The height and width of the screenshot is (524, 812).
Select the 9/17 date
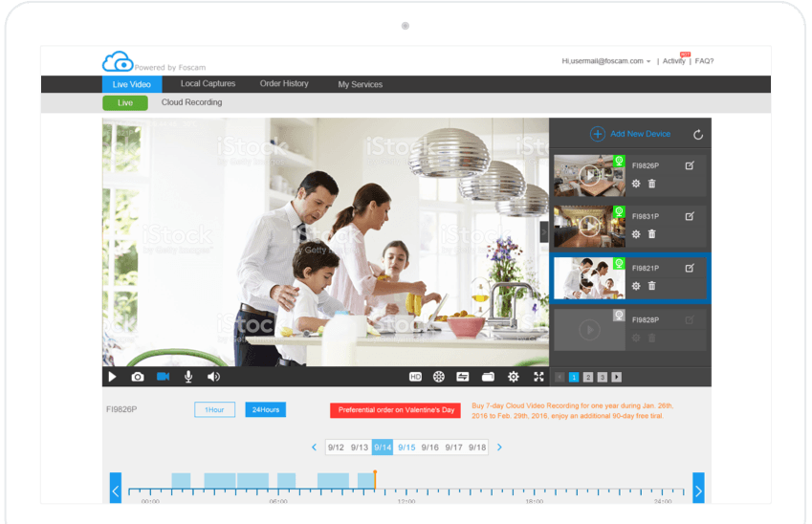pos(453,448)
